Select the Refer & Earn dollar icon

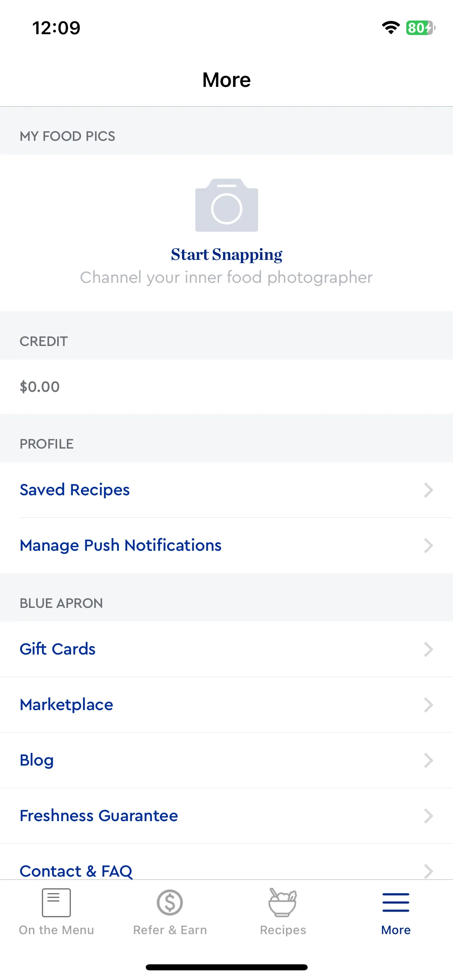pos(170,902)
